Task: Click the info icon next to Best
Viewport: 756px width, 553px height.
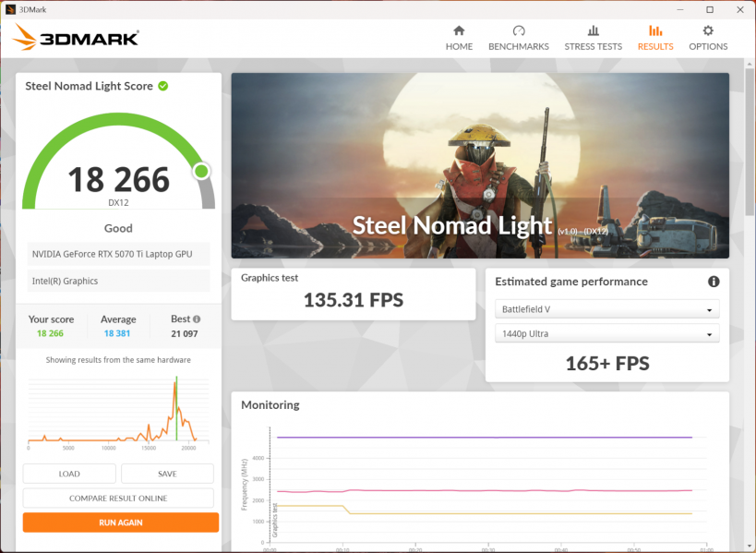Action: pyautogui.click(x=196, y=319)
